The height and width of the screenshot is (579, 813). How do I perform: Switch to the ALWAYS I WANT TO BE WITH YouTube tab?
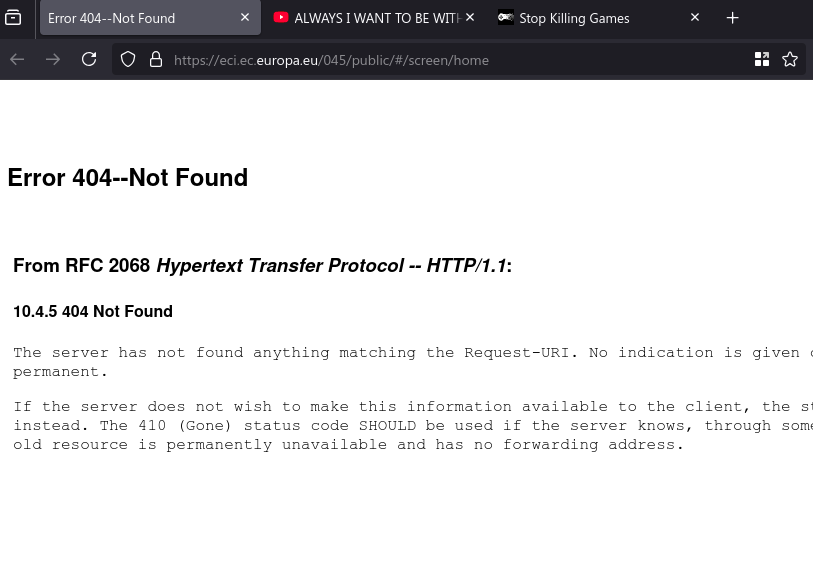373,18
